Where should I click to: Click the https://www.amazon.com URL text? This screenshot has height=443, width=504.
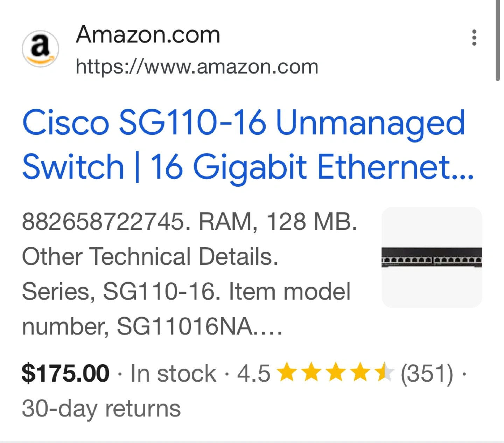(x=197, y=67)
